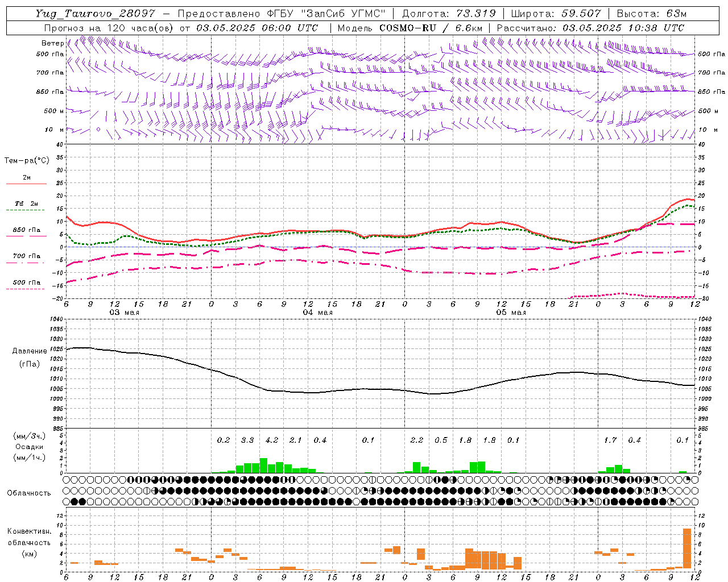Click the 3-hour precipitation value "3.3"
The width and height of the screenshot is (728, 582).
pyautogui.click(x=247, y=440)
